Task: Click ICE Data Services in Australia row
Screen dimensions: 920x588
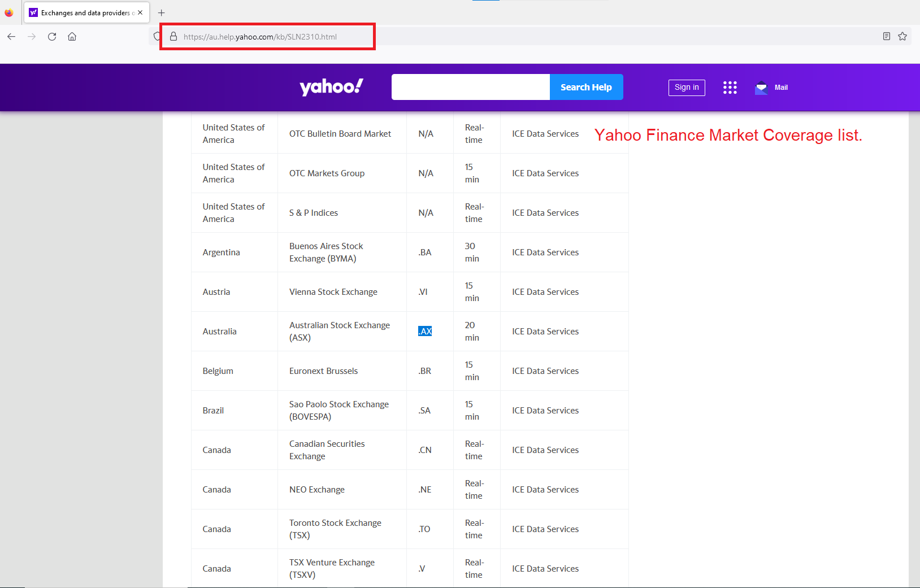Action: (x=545, y=332)
